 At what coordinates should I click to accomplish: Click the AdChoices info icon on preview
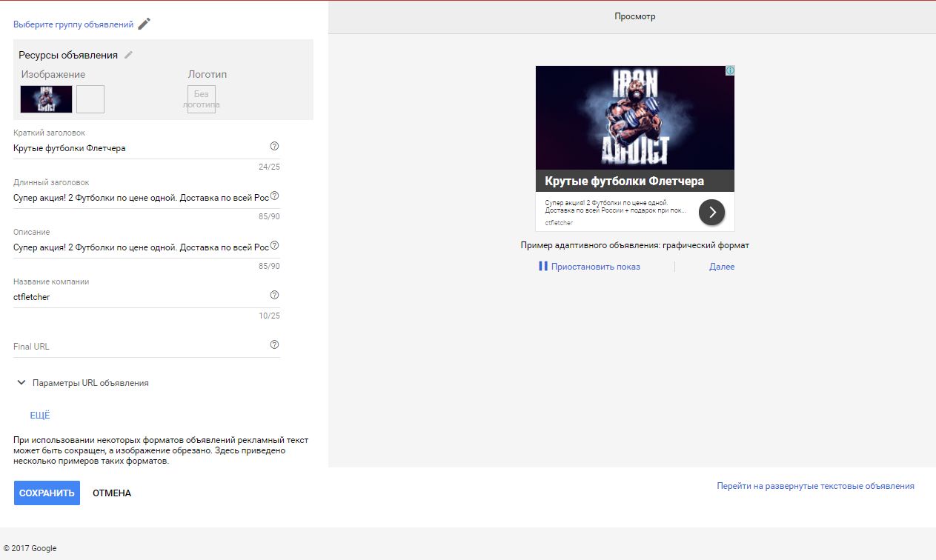point(730,70)
